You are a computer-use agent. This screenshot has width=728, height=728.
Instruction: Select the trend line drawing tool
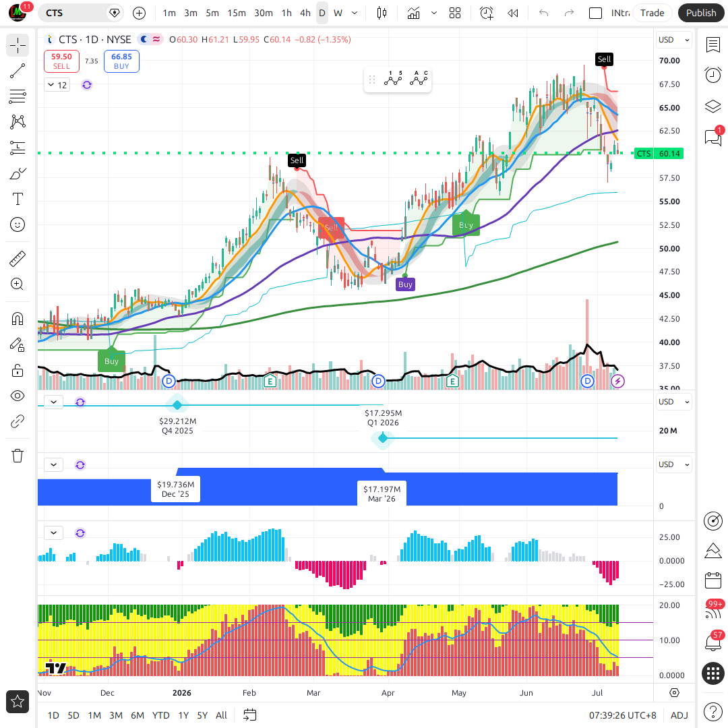(18, 71)
